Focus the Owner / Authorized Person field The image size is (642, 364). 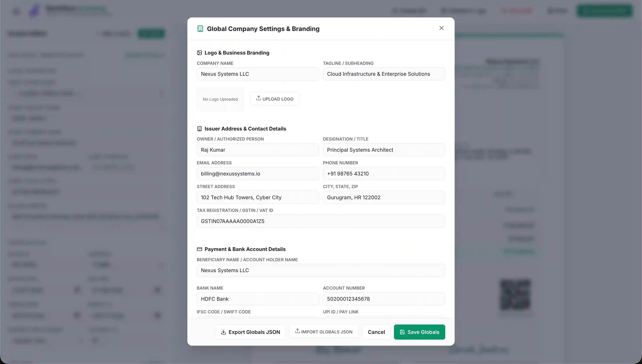(258, 150)
